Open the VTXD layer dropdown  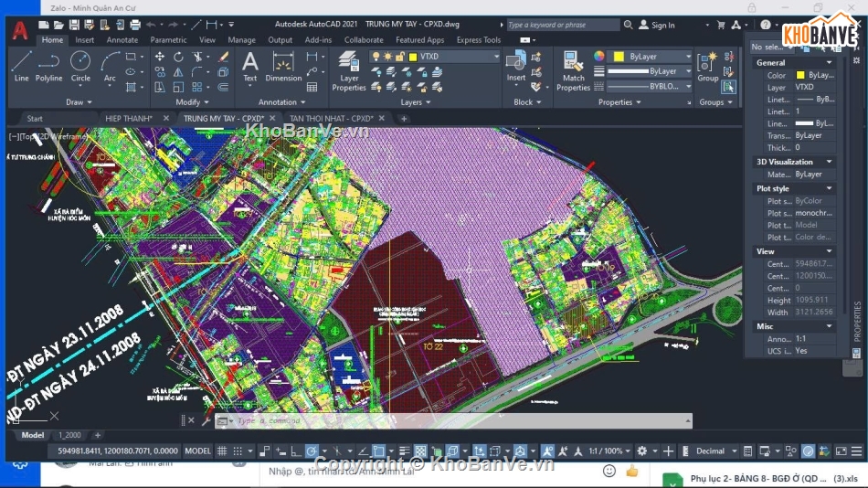(x=496, y=57)
